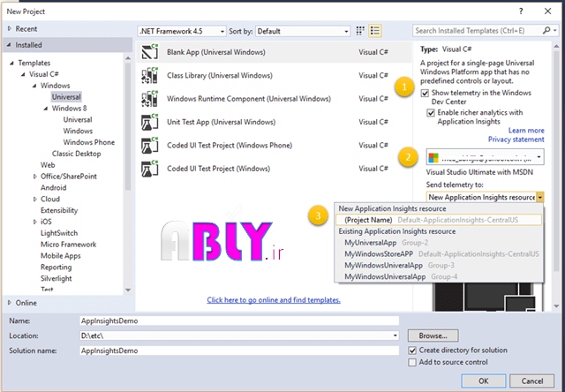565x392 pixels.
Task: Choose (Project Name) Default-ApplicationInsights-CentralUS option
Action: click(439, 220)
